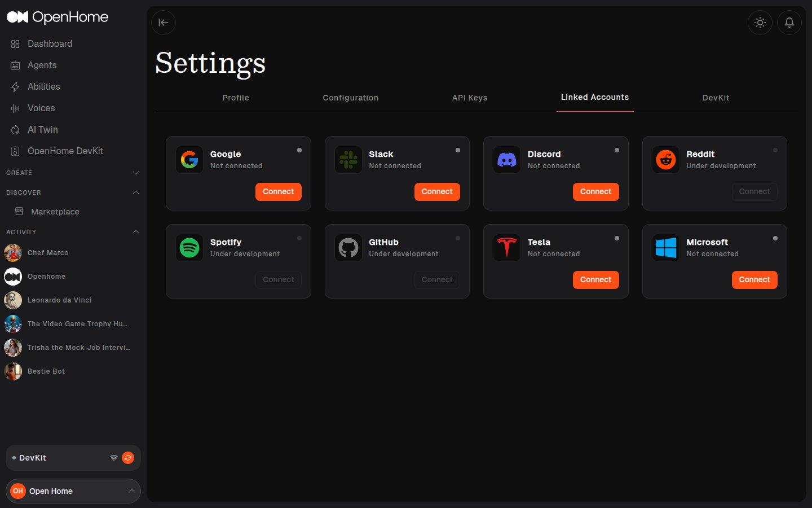Expand the Open Home account menu
The image size is (812, 508).
(x=73, y=491)
